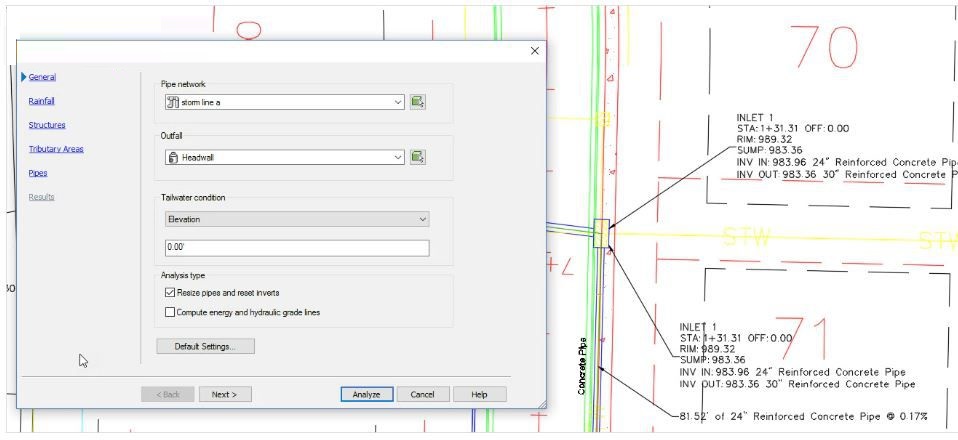Select the 81.52' of 24" pipe label
The image size is (958, 440).
coord(803,416)
